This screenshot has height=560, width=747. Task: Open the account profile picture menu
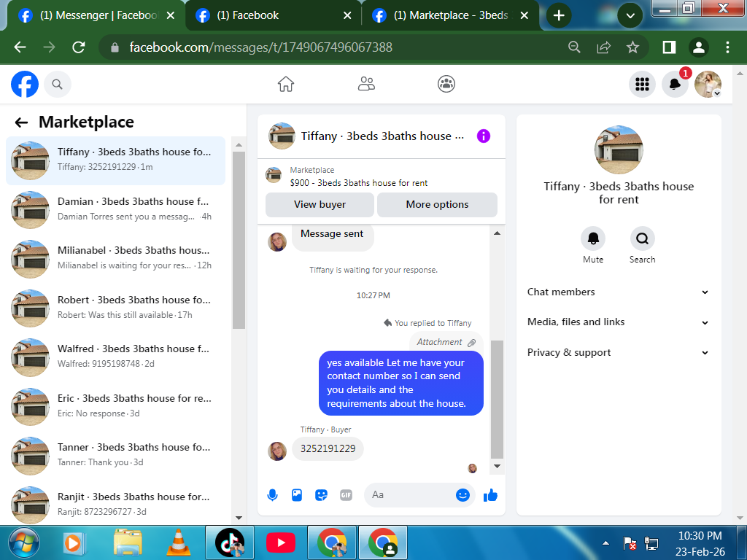708,85
